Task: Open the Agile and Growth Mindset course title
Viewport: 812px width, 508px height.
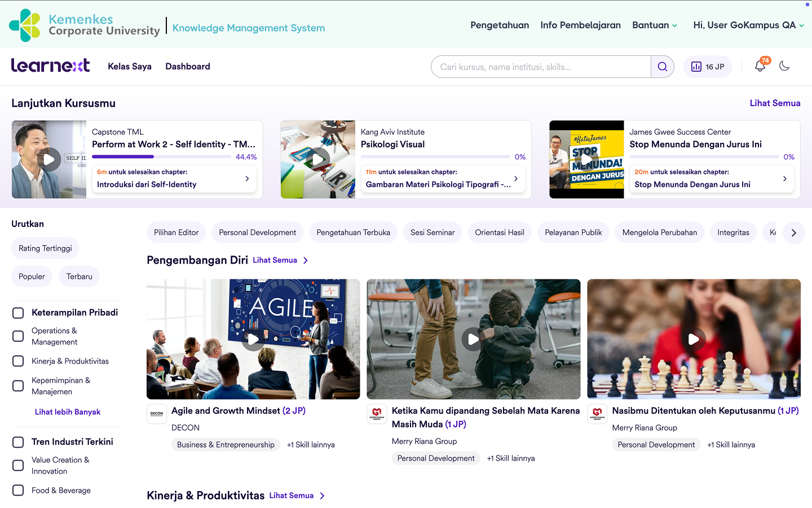Action: click(239, 411)
